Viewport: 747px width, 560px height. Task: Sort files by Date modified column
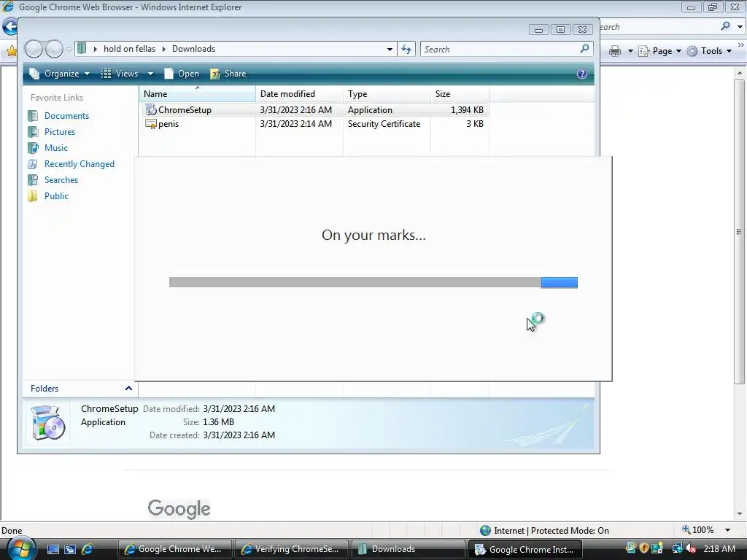(299, 94)
